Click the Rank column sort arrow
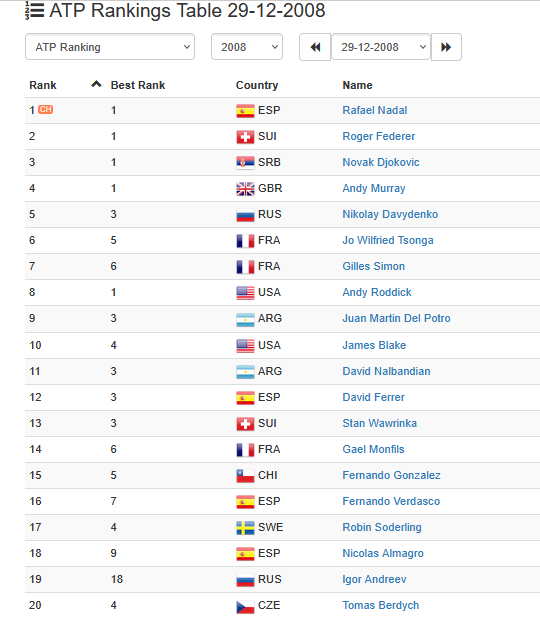The image size is (540, 619). pos(96,84)
